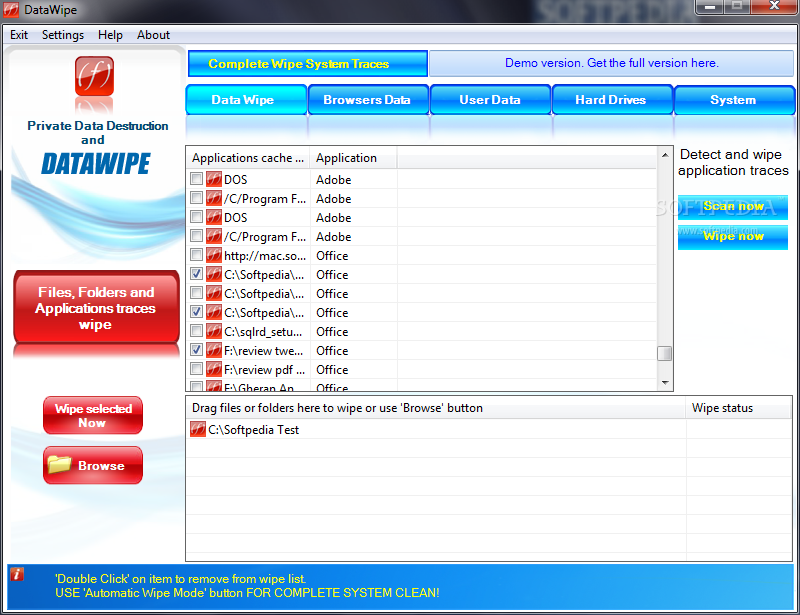Click the Browse button
Screen dimensions: 800x615
pos(93,465)
